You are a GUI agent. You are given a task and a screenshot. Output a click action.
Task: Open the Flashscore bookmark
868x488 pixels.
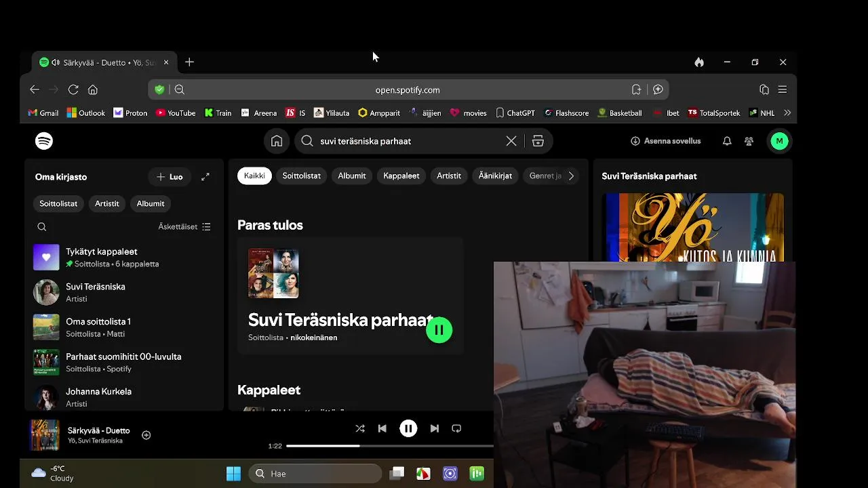pyautogui.click(x=566, y=113)
